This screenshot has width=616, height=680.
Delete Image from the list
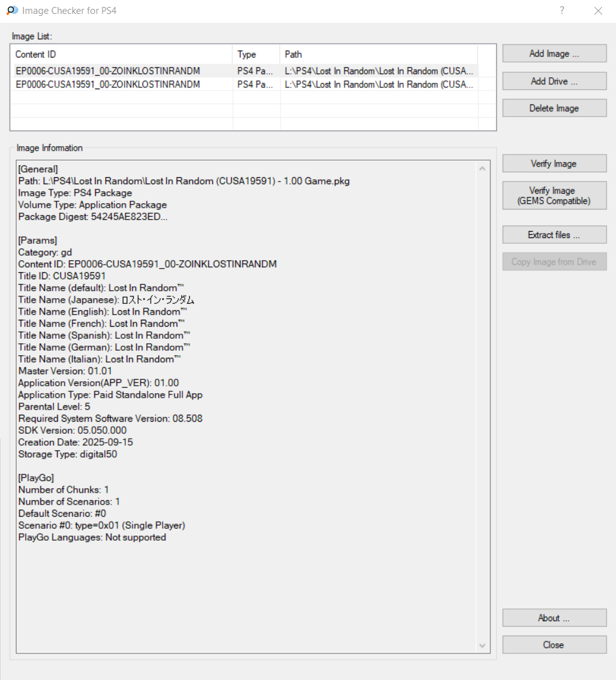[555, 108]
